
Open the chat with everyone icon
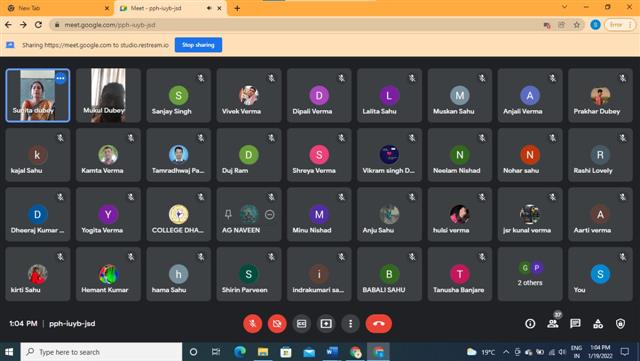coord(575,324)
